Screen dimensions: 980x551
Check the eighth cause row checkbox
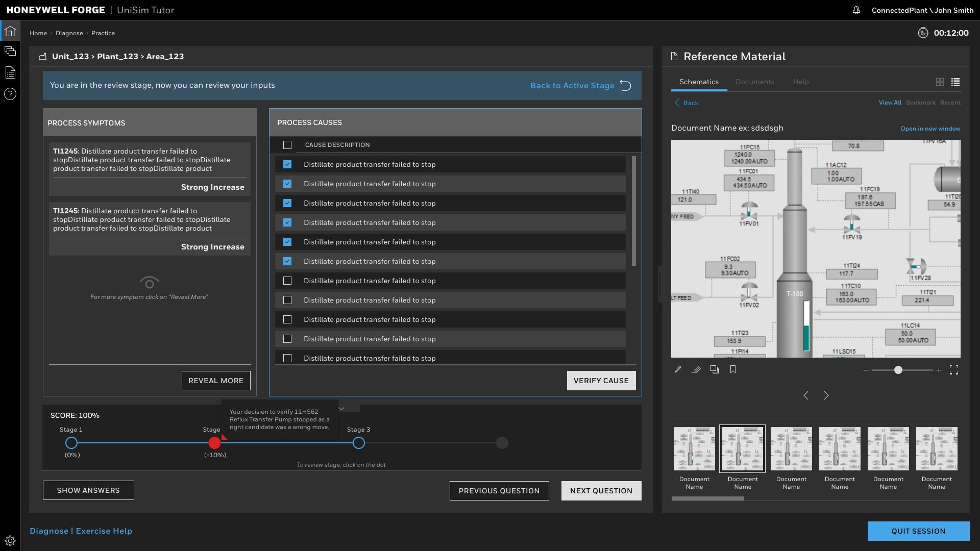(287, 300)
